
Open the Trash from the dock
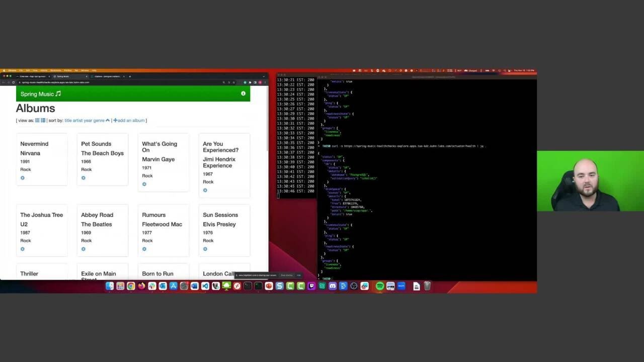(427, 287)
